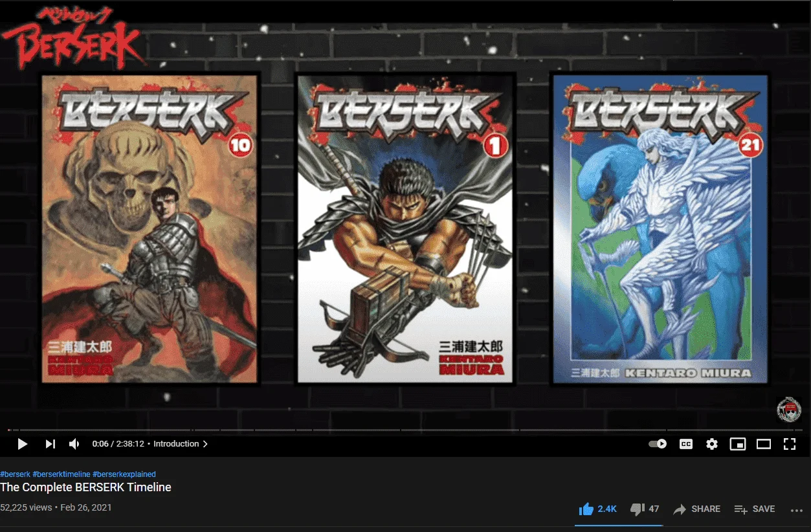
Task: Open video settings gear
Action: point(712,444)
